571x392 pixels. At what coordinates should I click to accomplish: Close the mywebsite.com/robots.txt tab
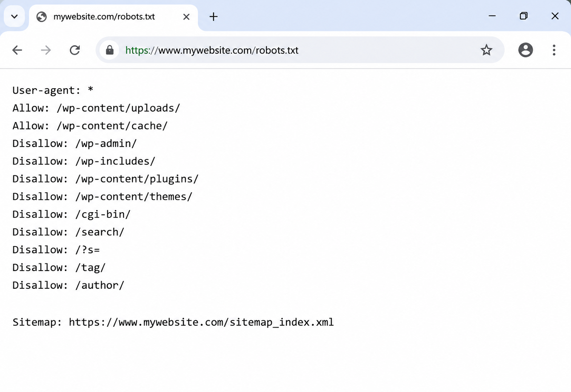point(186,17)
